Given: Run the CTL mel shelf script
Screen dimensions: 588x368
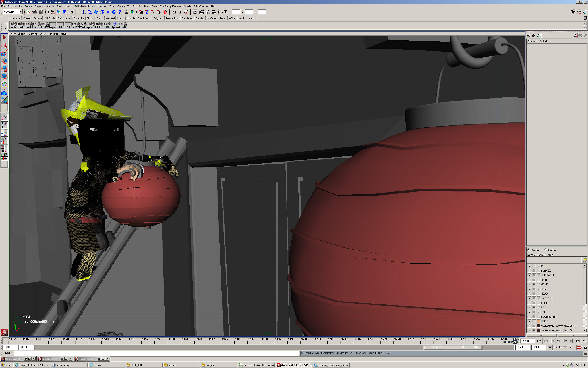Looking at the screenshot, I should tap(99, 26).
